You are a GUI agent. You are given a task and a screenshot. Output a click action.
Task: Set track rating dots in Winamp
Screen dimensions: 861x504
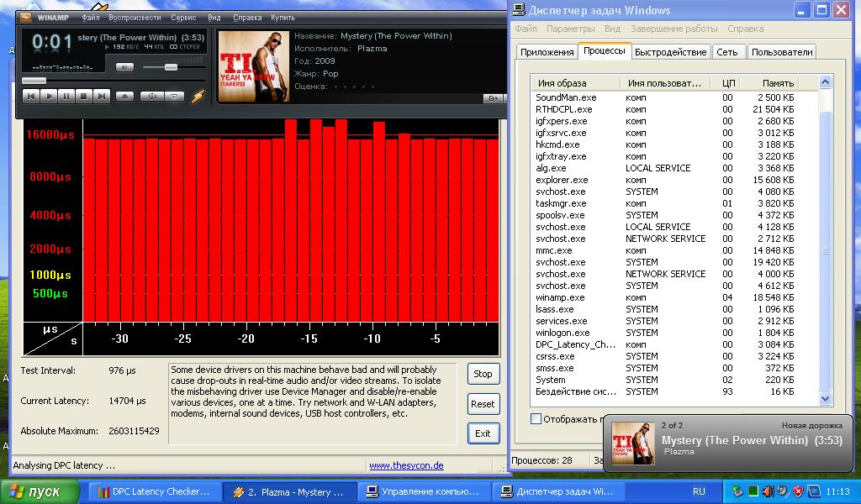[x=354, y=87]
